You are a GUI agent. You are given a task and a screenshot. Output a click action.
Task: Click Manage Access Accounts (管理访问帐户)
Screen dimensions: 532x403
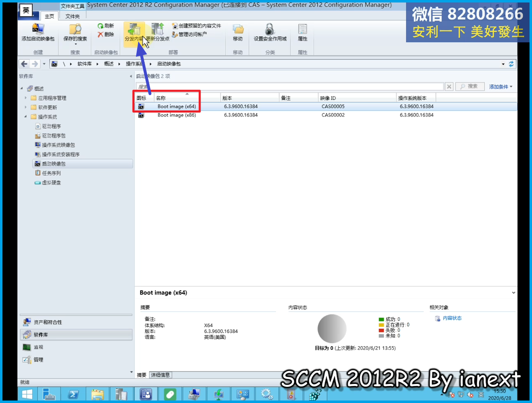point(189,34)
